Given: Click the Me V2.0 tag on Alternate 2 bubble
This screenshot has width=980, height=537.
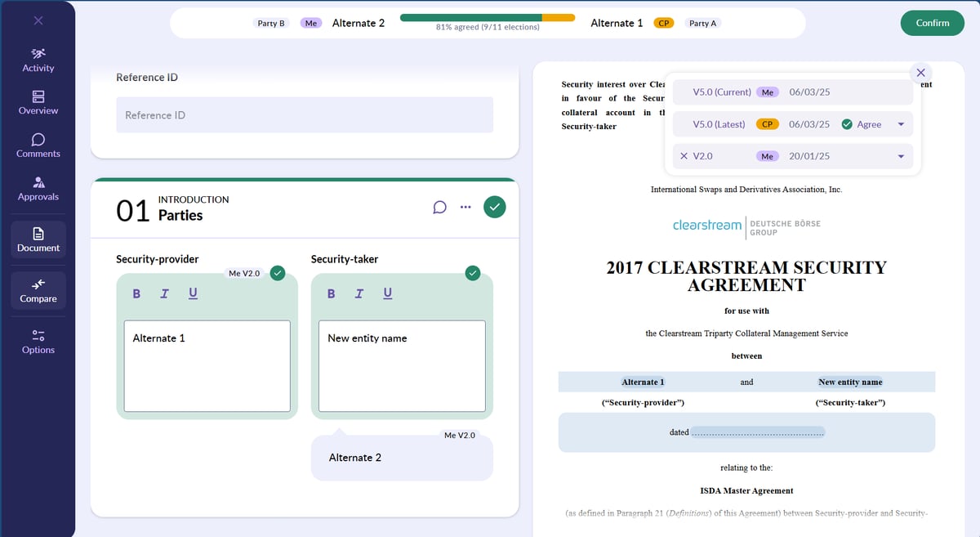Looking at the screenshot, I should [459, 436].
